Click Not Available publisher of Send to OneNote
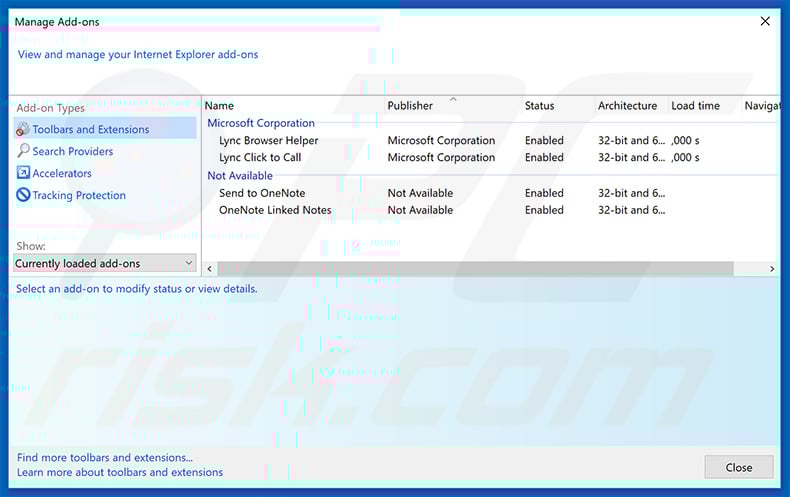This screenshot has width=790, height=497. (x=420, y=193)
